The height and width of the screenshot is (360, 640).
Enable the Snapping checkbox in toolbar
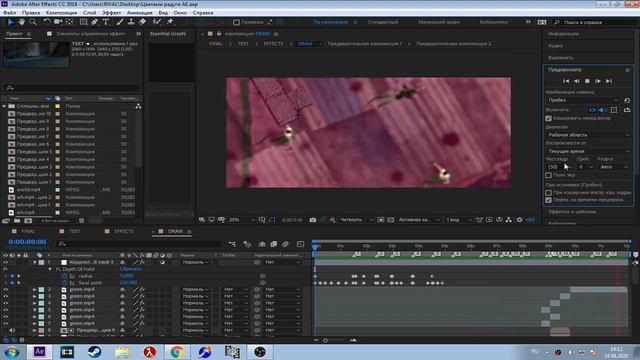point(236,22)
